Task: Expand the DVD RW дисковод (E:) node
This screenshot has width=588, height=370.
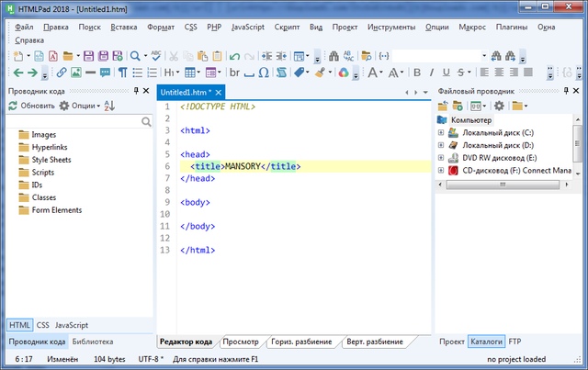Action: point(441,158)
